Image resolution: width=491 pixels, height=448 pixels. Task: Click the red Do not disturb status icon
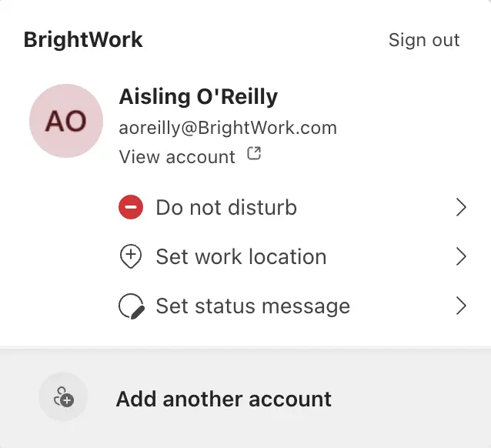click(x=131, y=207)
